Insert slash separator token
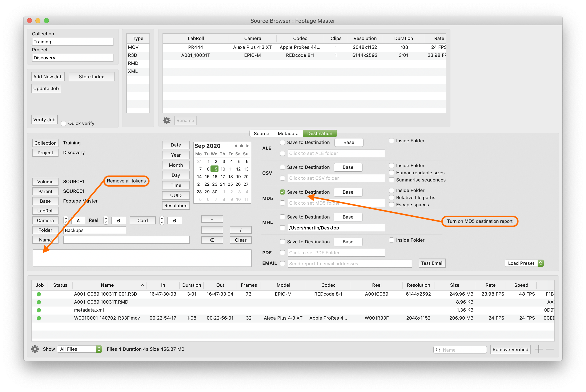 coord(240,230)
